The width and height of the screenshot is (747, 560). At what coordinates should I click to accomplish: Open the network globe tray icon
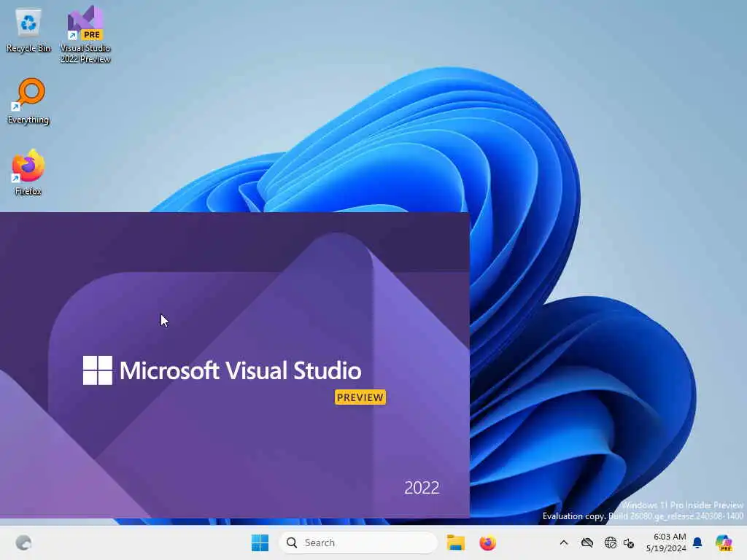(611, 542)
